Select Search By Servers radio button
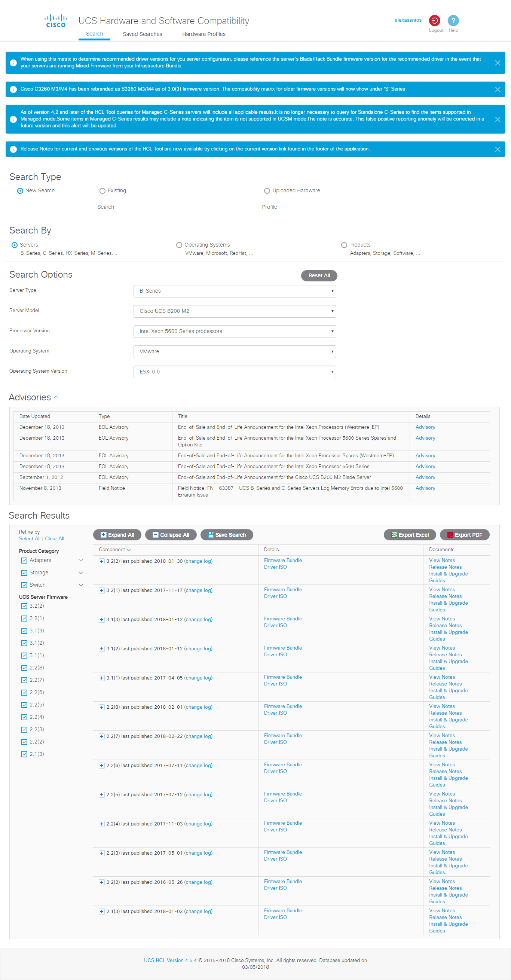The height and width of the screenshot is (980, 511). [15, 245]
